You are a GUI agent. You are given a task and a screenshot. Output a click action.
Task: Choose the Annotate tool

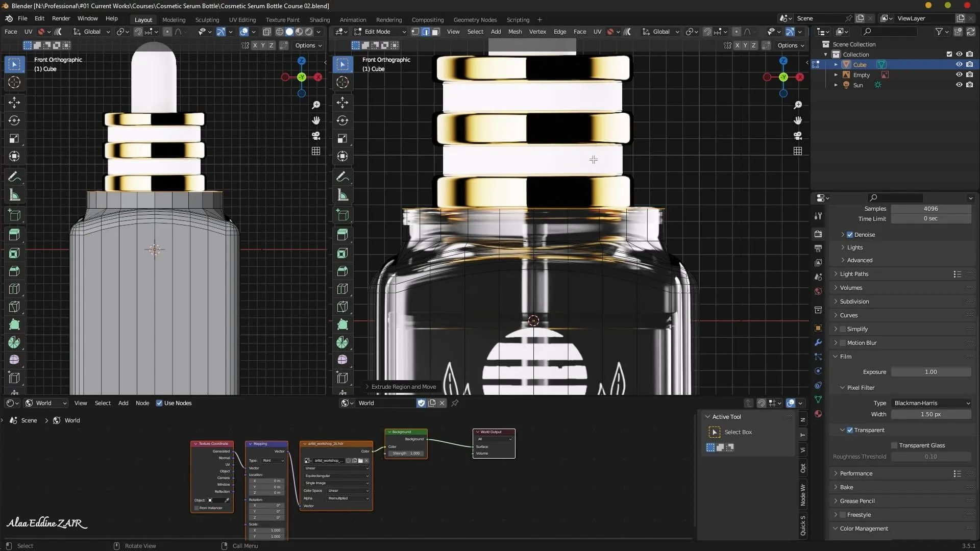(14, 177)
